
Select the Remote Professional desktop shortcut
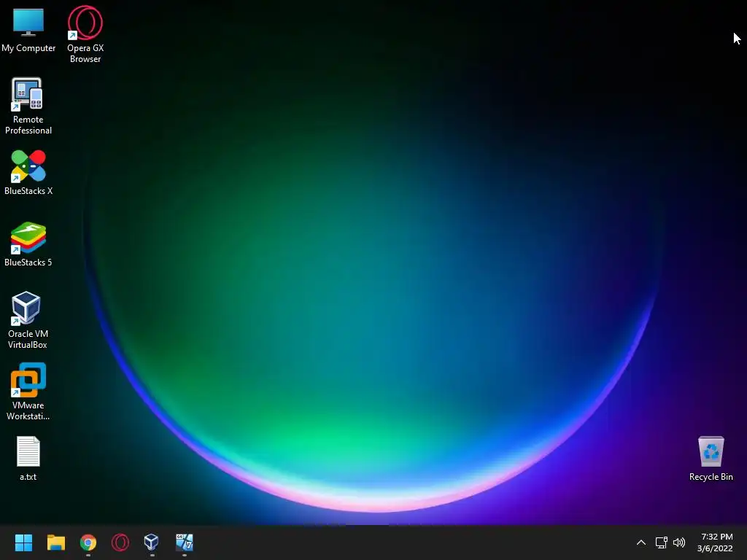(x=28, y=106)
